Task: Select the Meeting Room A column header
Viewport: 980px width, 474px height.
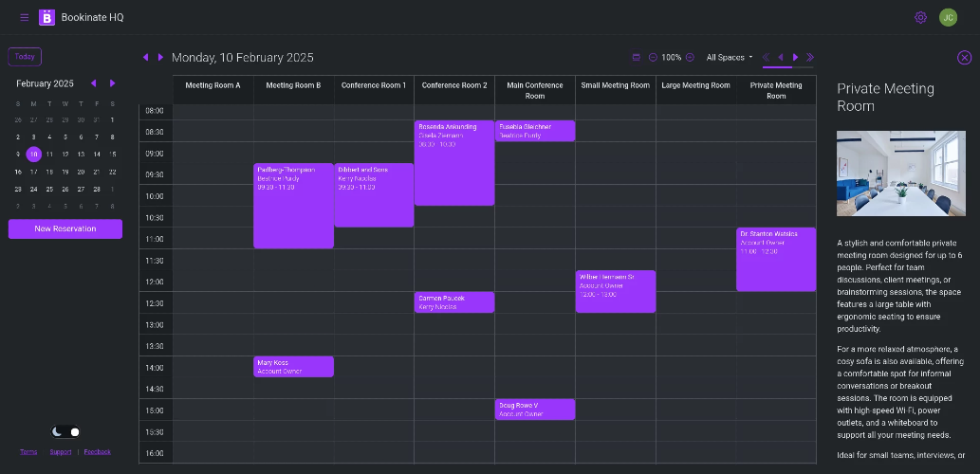Action: point(213,89)
